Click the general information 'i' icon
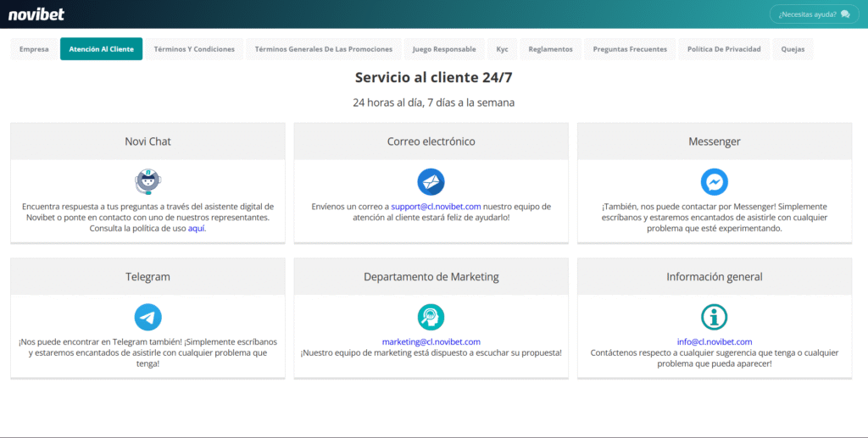Viewport: 868px width, 438px height. click(x=714, y=317)
